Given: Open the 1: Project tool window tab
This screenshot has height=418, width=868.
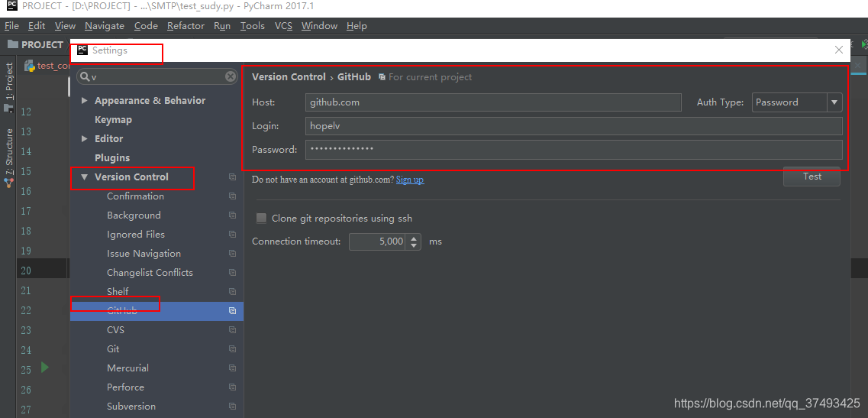Looking at the screenshot, I should pos(9,80).
